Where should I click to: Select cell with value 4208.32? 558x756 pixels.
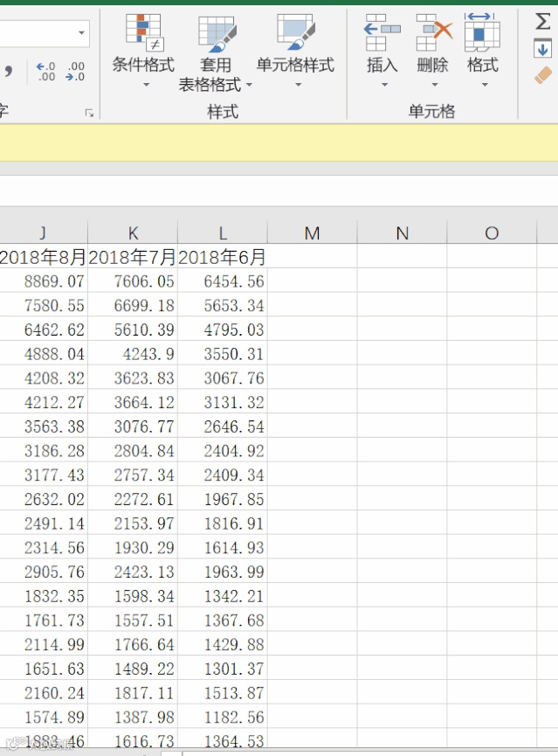(44, 378)
